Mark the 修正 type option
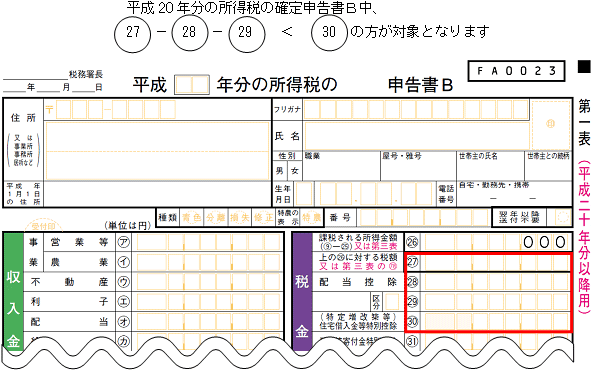Screen dimensions: 592x370 (264, 217)
